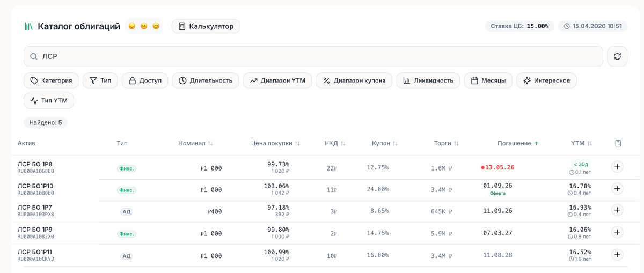Open the Тип YTM filter
The width and height of the screenshot is (644, 273).
point(49,100)
